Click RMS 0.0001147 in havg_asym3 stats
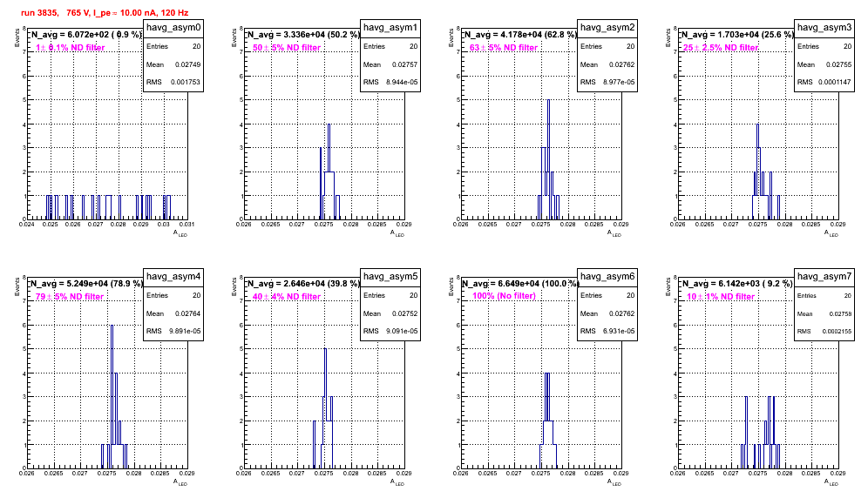The height and width of the screenshot is (498, 868). point(824,83)
